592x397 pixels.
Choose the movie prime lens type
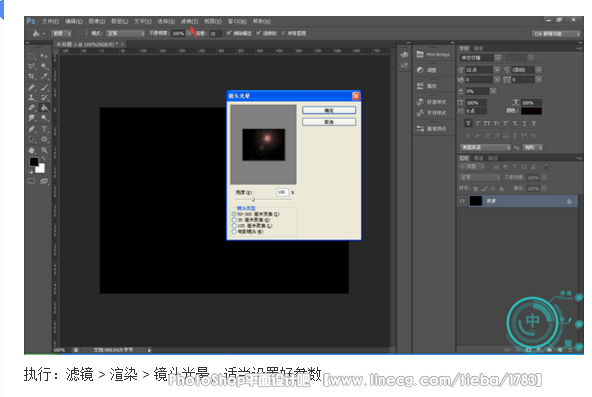click(x=234, y=231)
